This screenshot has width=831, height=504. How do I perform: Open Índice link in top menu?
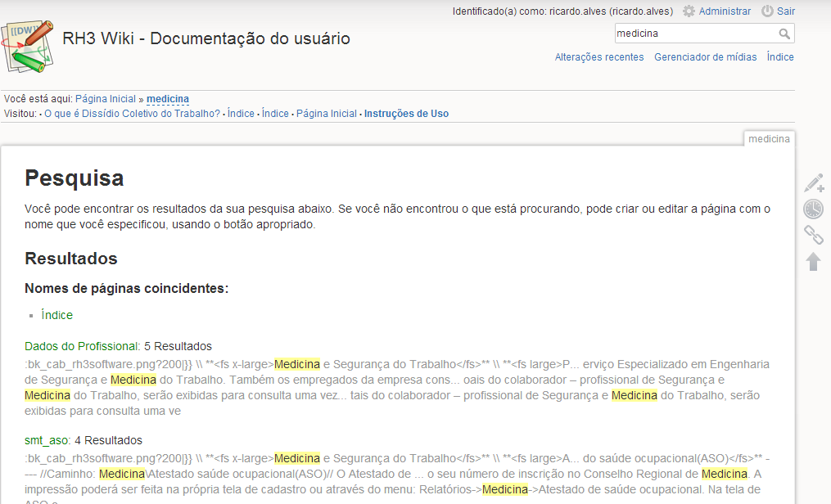coord(780,57)
